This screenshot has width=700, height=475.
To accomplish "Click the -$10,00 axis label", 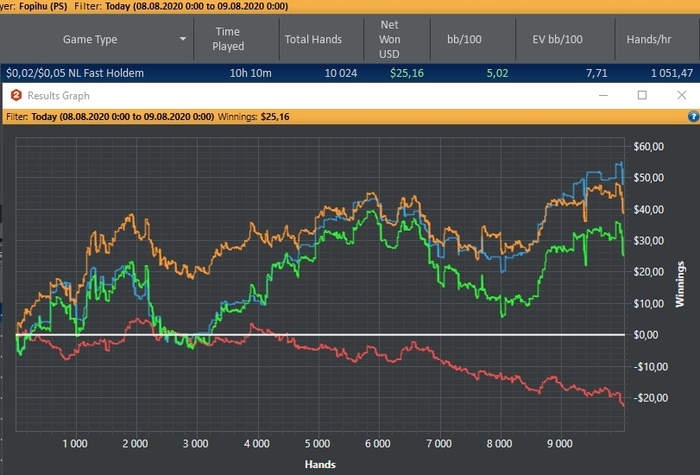I will pyautogui.click(x=650, y=367).
